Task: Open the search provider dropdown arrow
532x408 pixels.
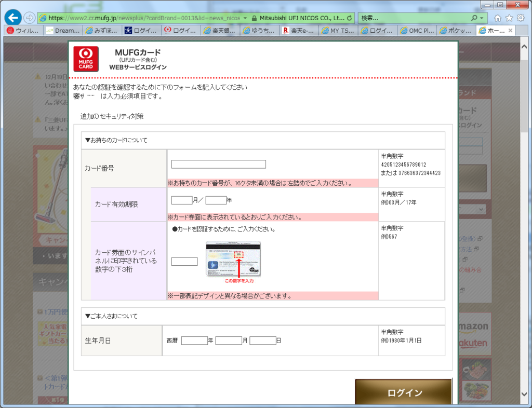Action: (482, 18)
